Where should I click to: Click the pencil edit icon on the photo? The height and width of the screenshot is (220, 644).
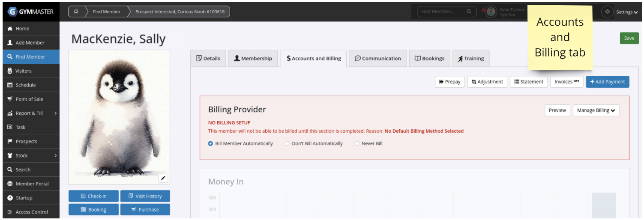tap(163, 178)
